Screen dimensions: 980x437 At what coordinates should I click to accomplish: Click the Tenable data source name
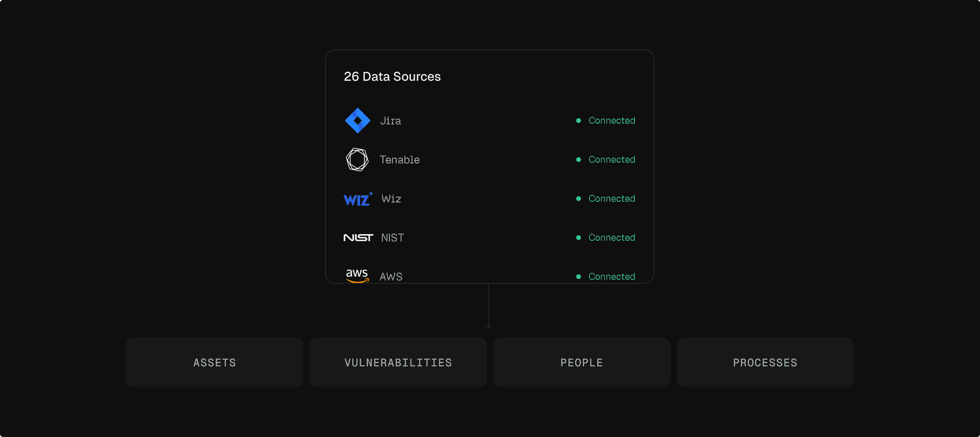coord(399,160)
